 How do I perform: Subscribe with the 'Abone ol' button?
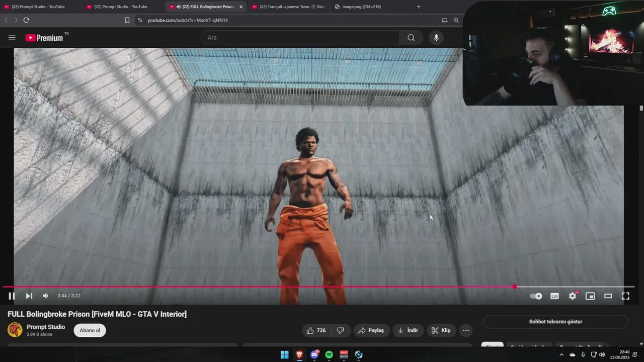90,330
